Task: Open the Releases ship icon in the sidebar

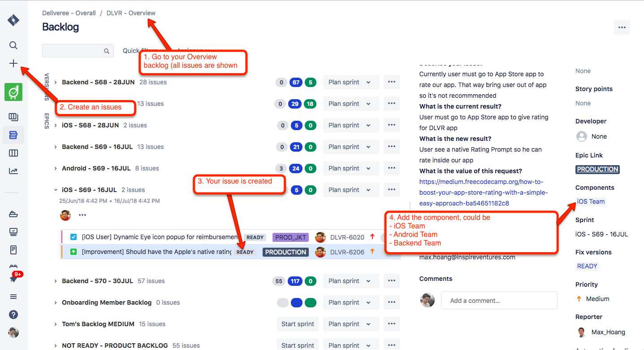Action: click(x=13, y=214)
